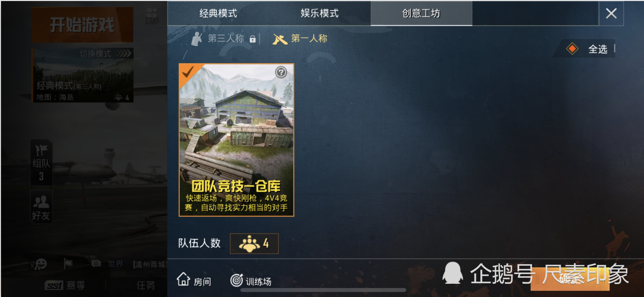Switch to the 经典模式 tab

tap(218, 13)
